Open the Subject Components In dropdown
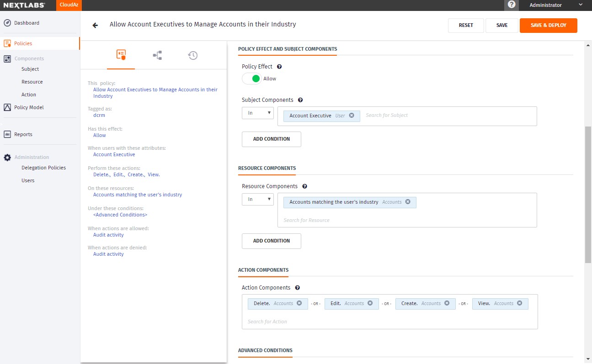The height and width of the screenshot is (364, 592). click(x=257, y=113)
